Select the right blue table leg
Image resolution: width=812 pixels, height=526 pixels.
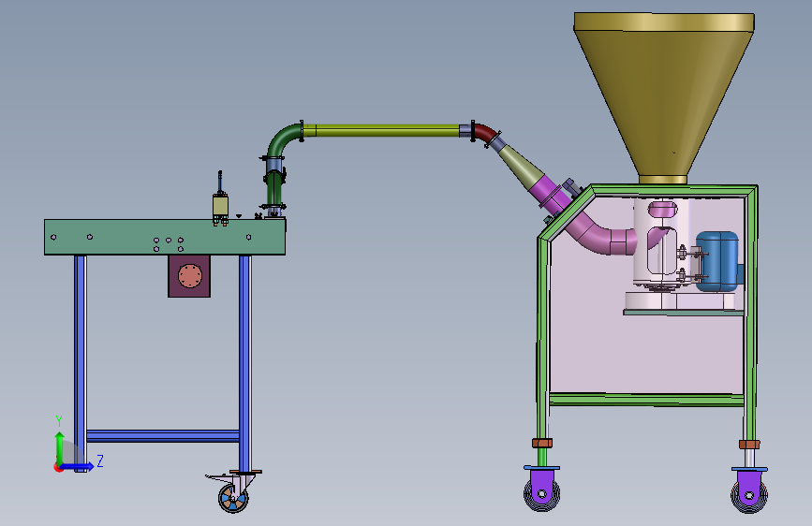pyautogui.click(x=245, y=362)
